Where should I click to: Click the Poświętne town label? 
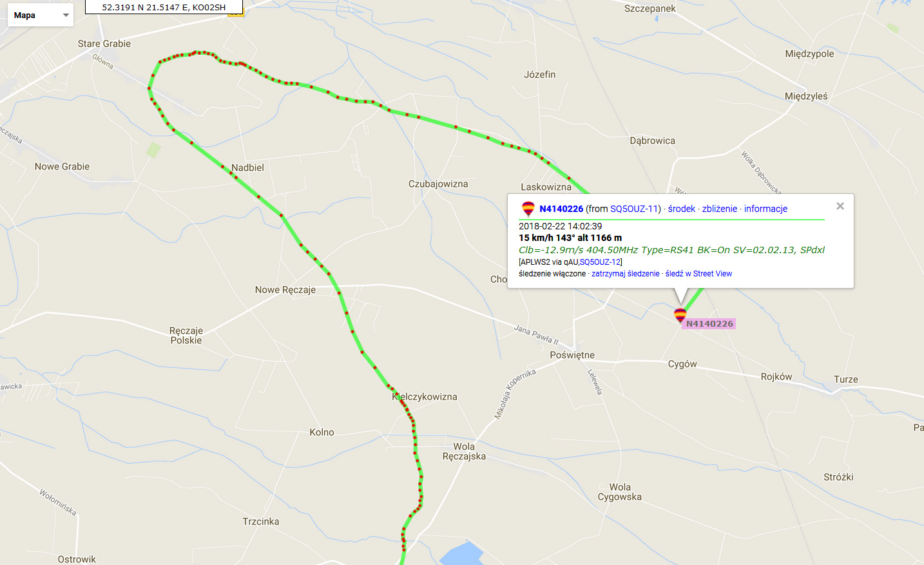(x=572, y=355)
